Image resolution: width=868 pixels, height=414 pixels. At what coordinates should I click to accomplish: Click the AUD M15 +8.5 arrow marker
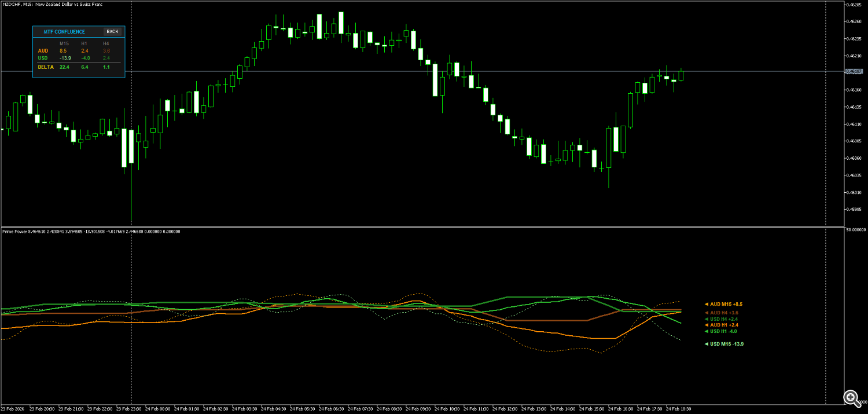707,305
